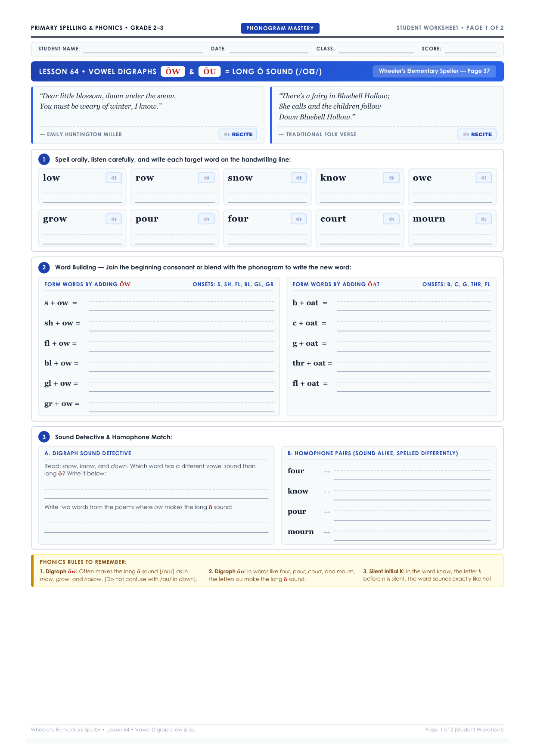Click the homophone line for four
Image resolution: width=534 pixels, height=756 pixels.
(412, 475)
